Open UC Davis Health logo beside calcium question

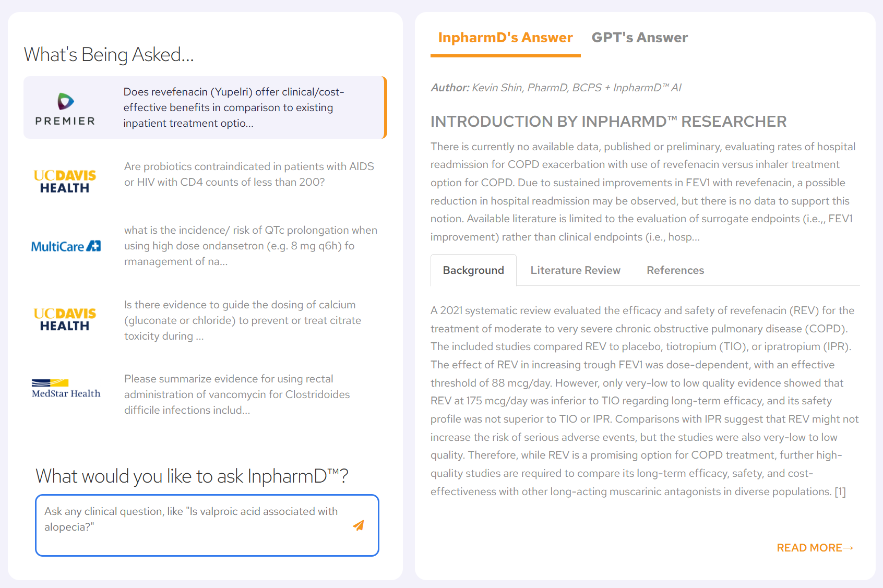pyautogui.click(x=65, y=319)
